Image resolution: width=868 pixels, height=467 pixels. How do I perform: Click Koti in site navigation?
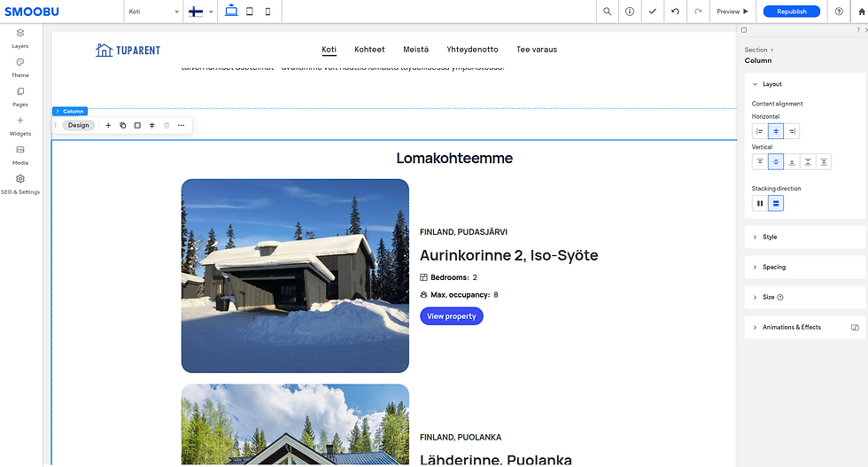[329, 50]
